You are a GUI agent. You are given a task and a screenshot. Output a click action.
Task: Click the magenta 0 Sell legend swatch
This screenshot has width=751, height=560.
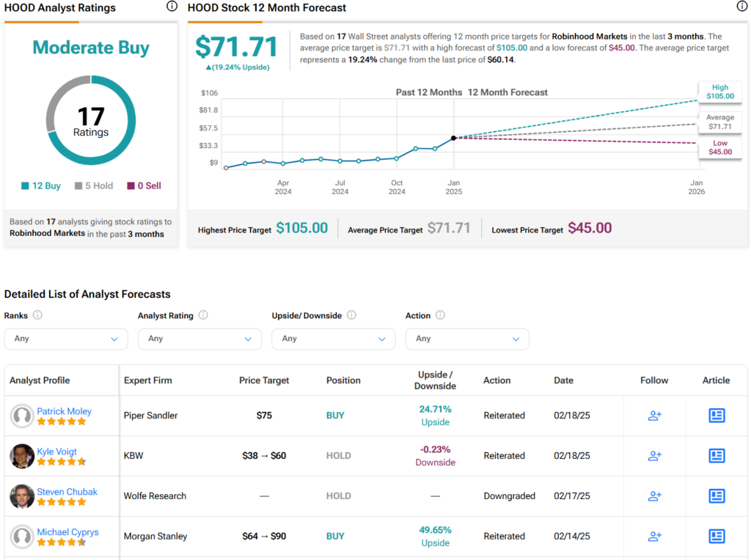131,185
